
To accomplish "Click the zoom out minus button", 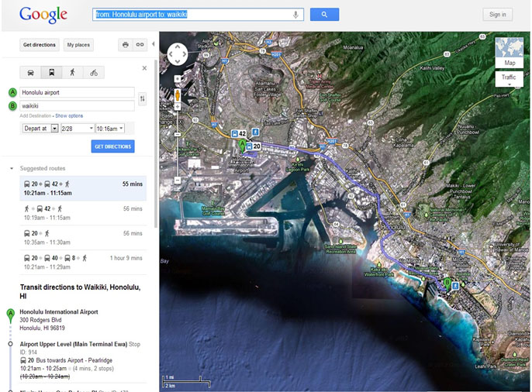I will click(178, 181).
